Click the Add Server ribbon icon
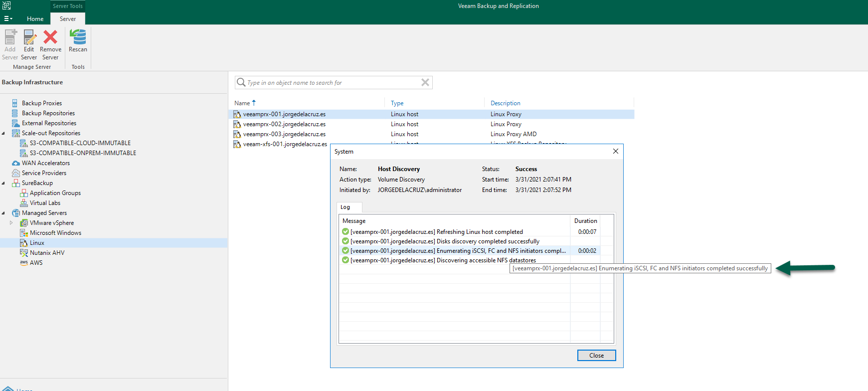The width and height of the screenshot is (868, 391). pyautogui.click(x=10, y=37)
